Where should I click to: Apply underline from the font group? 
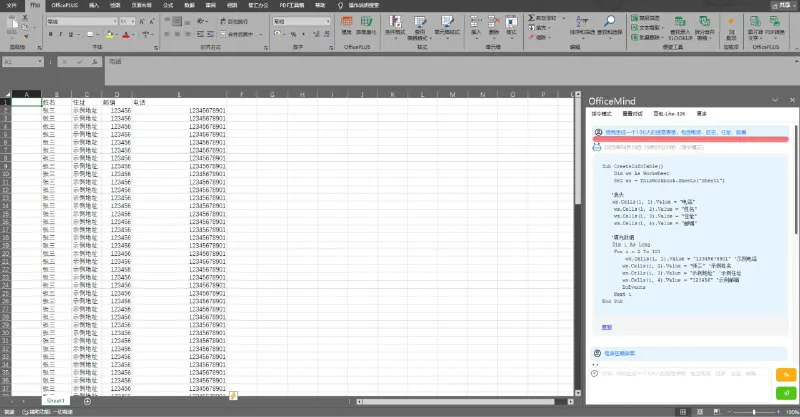68,34
